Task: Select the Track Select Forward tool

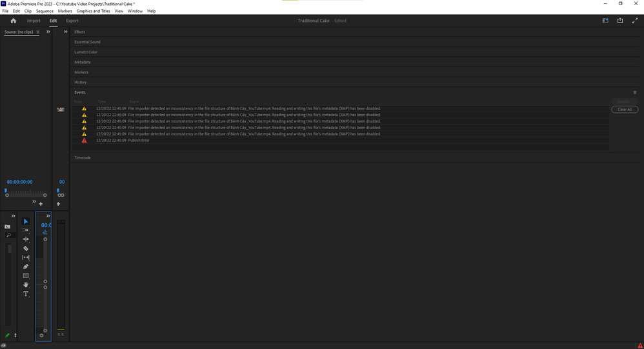Action: (x=26, y=230)
